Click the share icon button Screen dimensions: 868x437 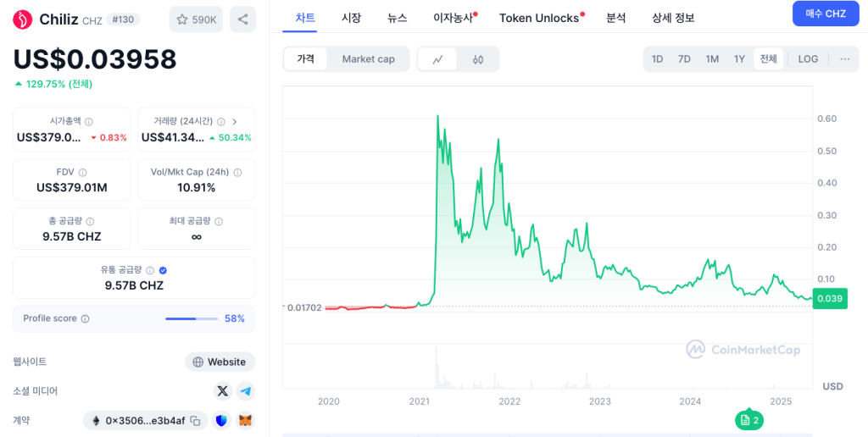242,19
